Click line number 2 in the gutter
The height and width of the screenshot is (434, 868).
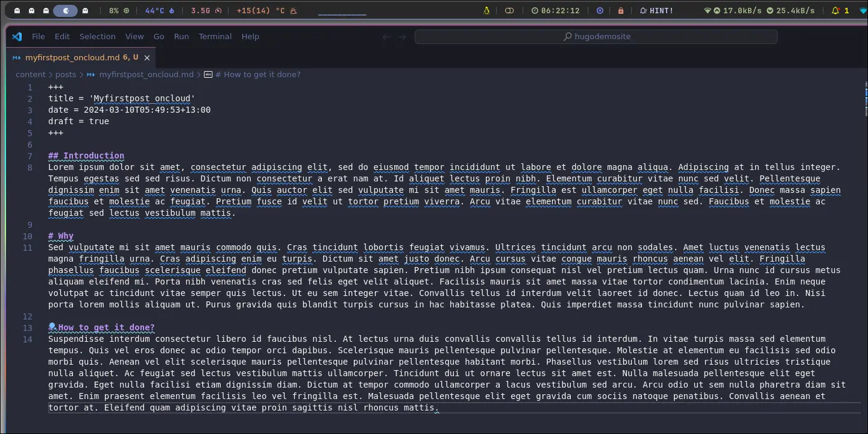(x=30, y=99)
